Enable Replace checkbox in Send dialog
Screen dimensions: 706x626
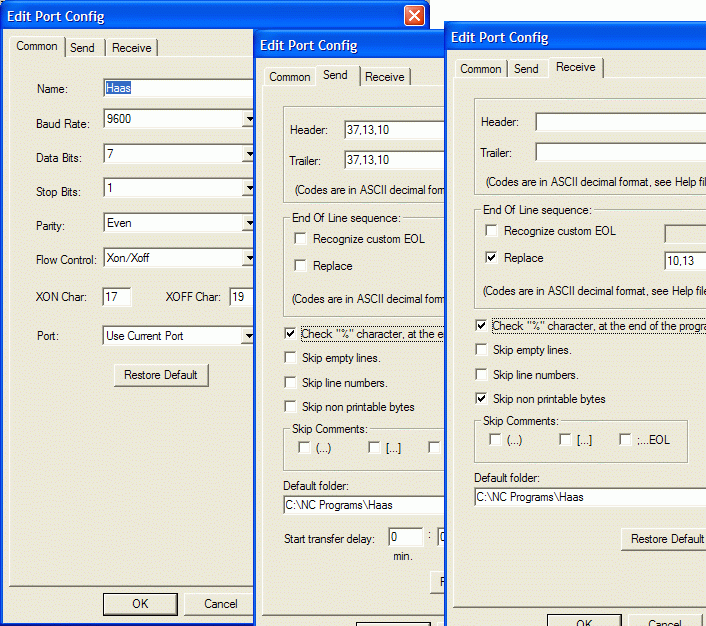pos(300,266)
